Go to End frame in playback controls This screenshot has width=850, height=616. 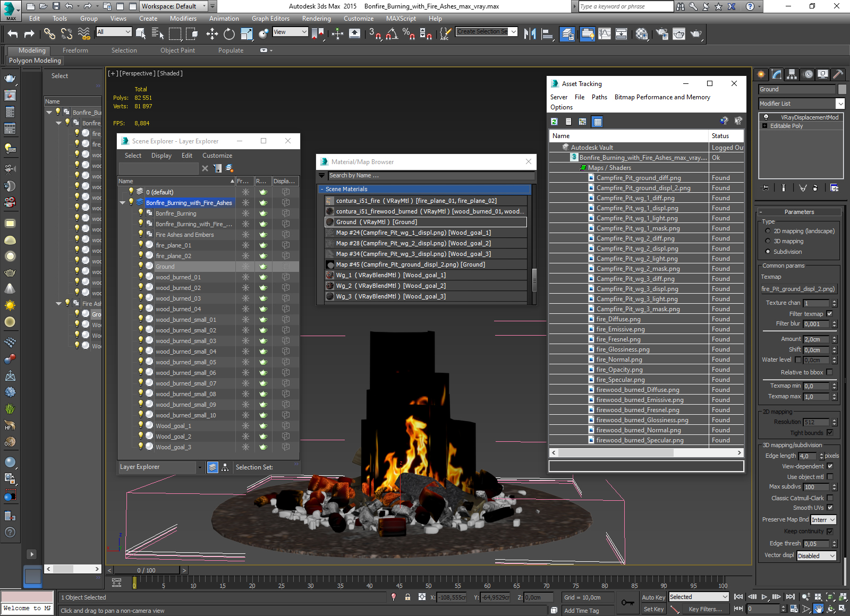[x=790, y=597]
